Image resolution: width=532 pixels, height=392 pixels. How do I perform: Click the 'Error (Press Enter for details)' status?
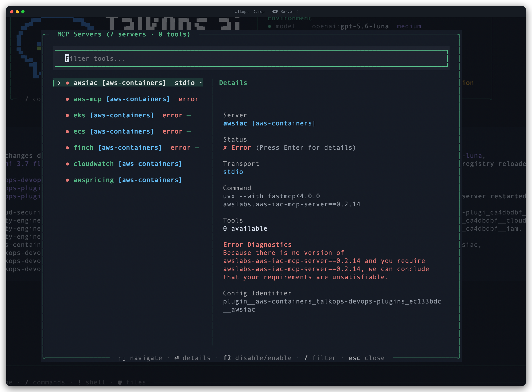click(x=290, y=147)
